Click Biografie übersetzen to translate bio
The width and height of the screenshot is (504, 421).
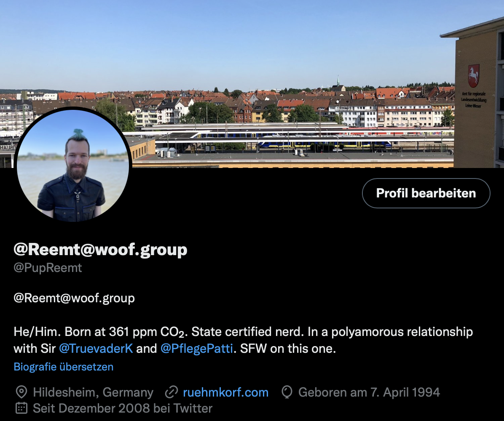click(x=64, y=367)
